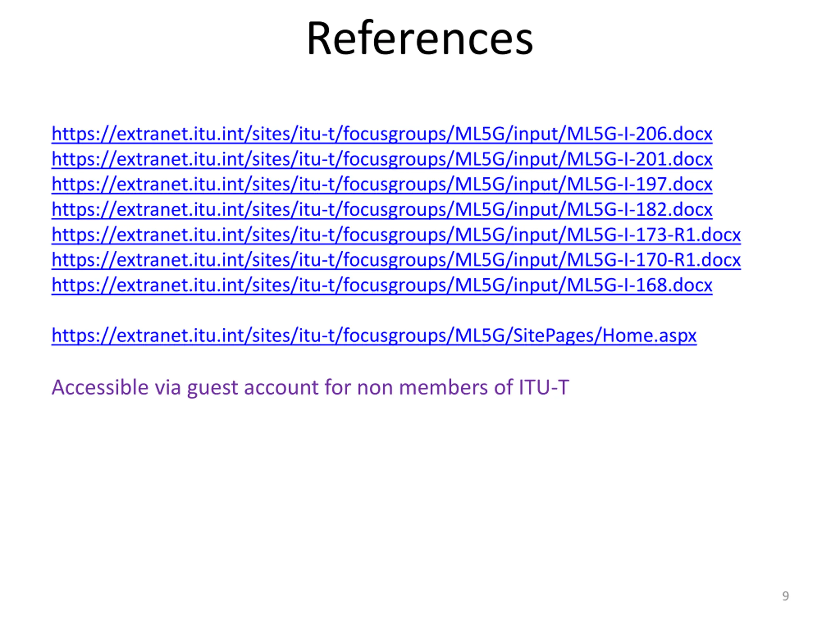The width and height of the screenshot is (840, 630).
Task: Click the References slide title
Action: pyautogui.click(x=420, y=39)
